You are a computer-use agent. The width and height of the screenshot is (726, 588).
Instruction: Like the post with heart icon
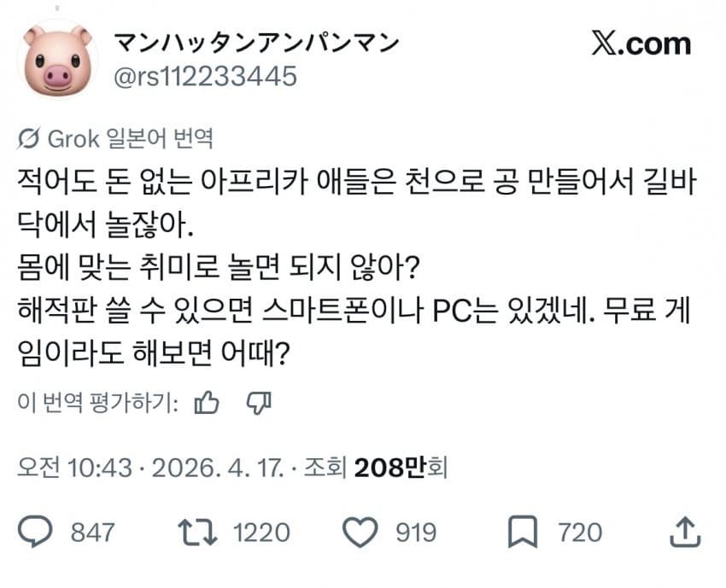coord(360,532)
